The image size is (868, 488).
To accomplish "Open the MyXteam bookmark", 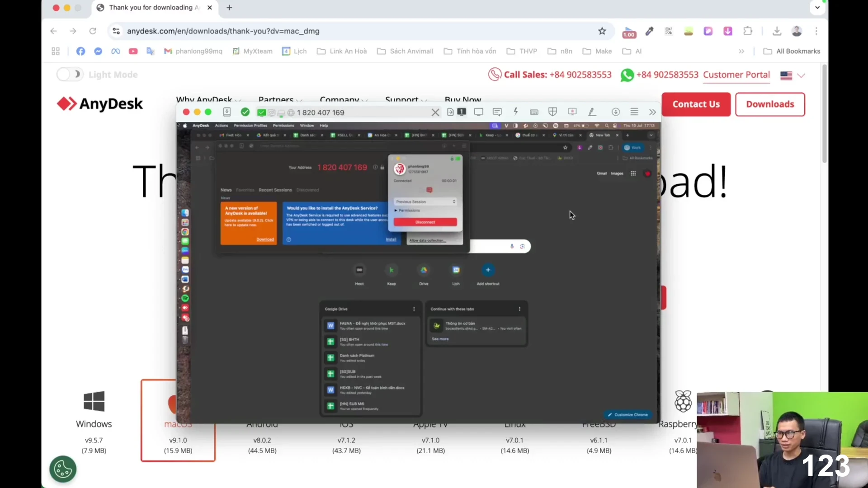I will [x=252, y=51].
